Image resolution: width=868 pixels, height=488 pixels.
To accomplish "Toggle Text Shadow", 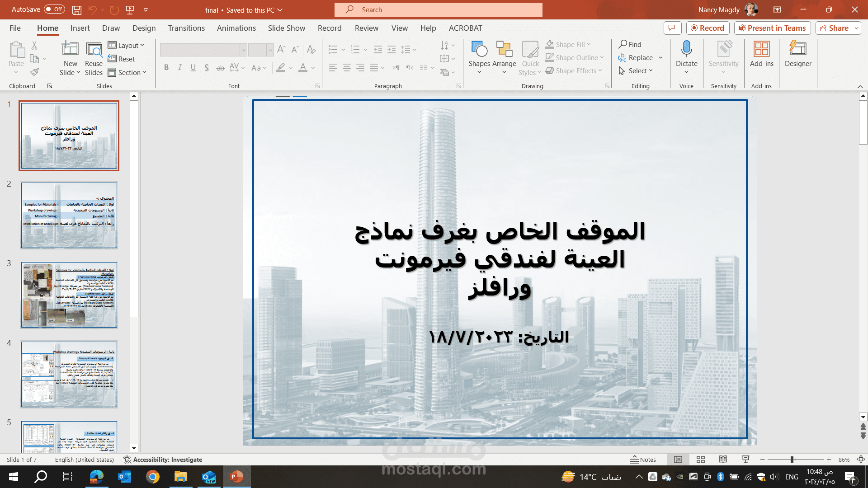I will point(207,68).
